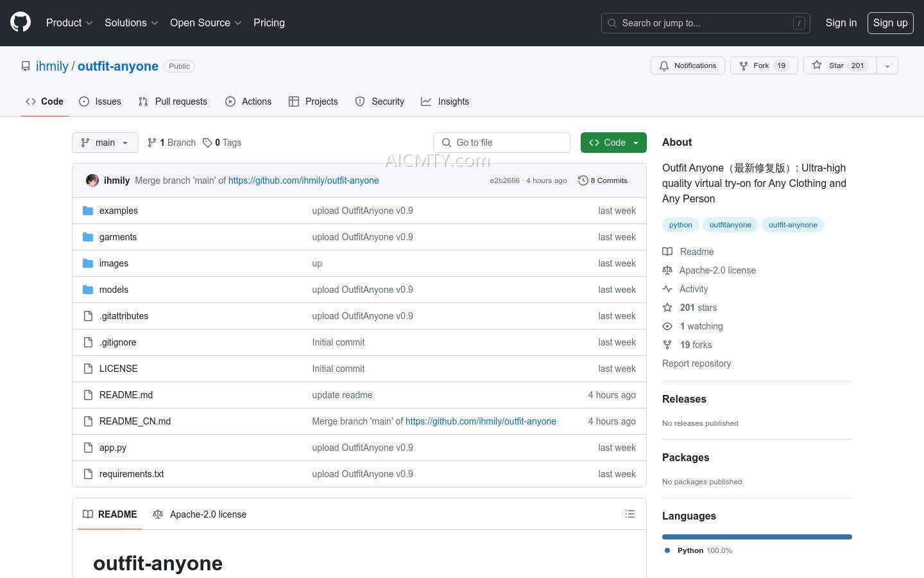Open the examples folder
The height and width of the screenshot is (578, 924).
point(118,211)
